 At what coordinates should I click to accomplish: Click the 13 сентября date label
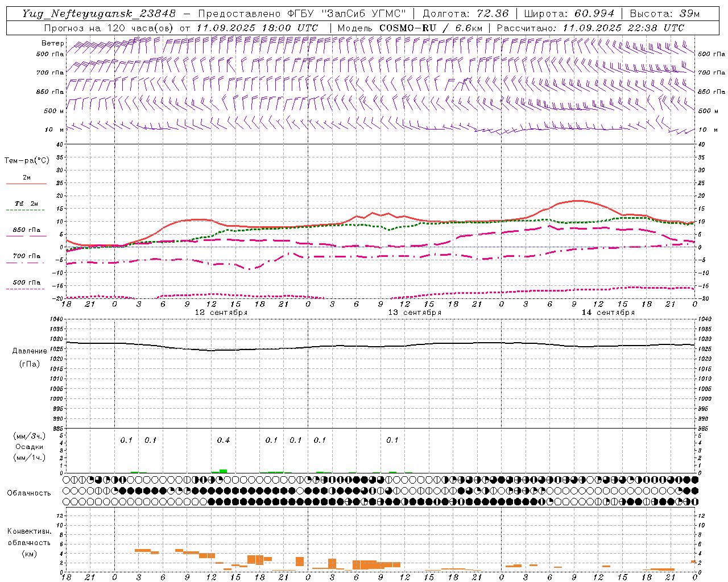click(x=415, y=313)
